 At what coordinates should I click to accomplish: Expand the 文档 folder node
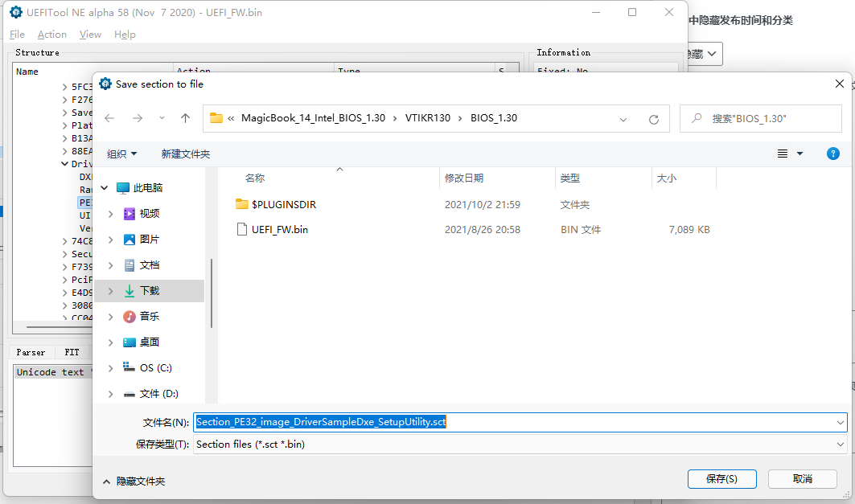click(x=111, y=265)
